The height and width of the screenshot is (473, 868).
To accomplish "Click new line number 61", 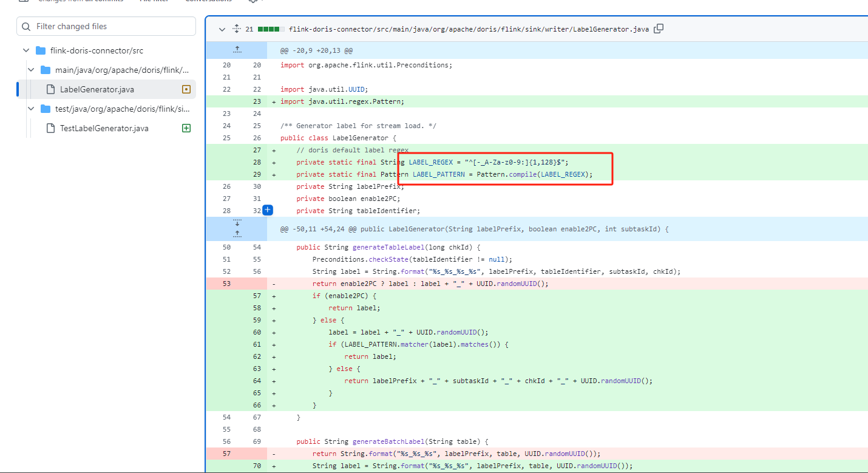I will pyautogui.click(x=257, y=344).
